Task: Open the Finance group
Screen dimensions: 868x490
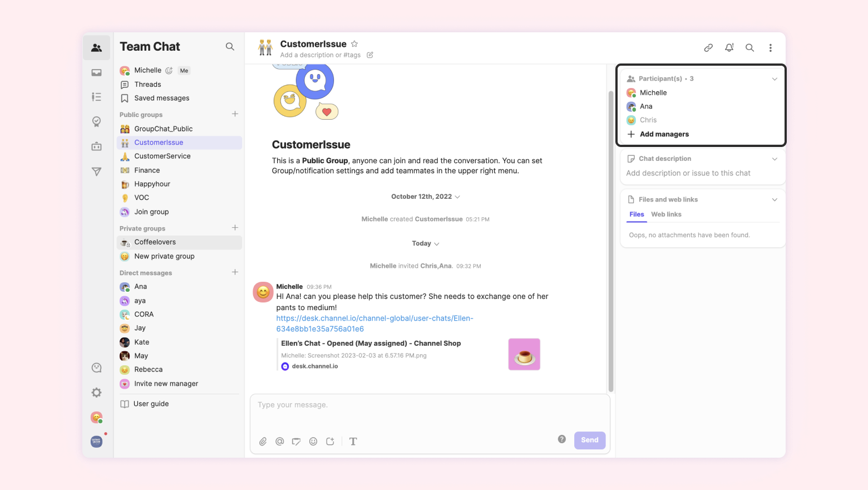Action: pyautogui.click(x=179, y=170)
